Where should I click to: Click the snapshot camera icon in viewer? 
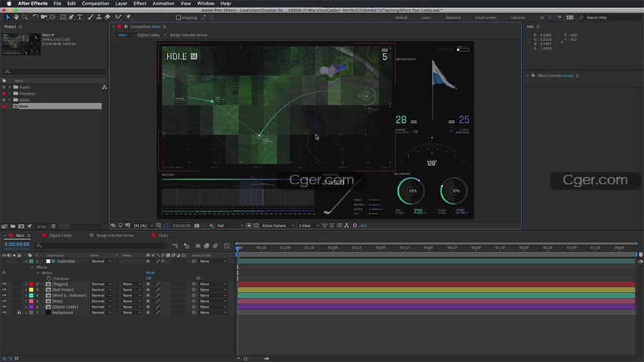[x=197, y=225]
